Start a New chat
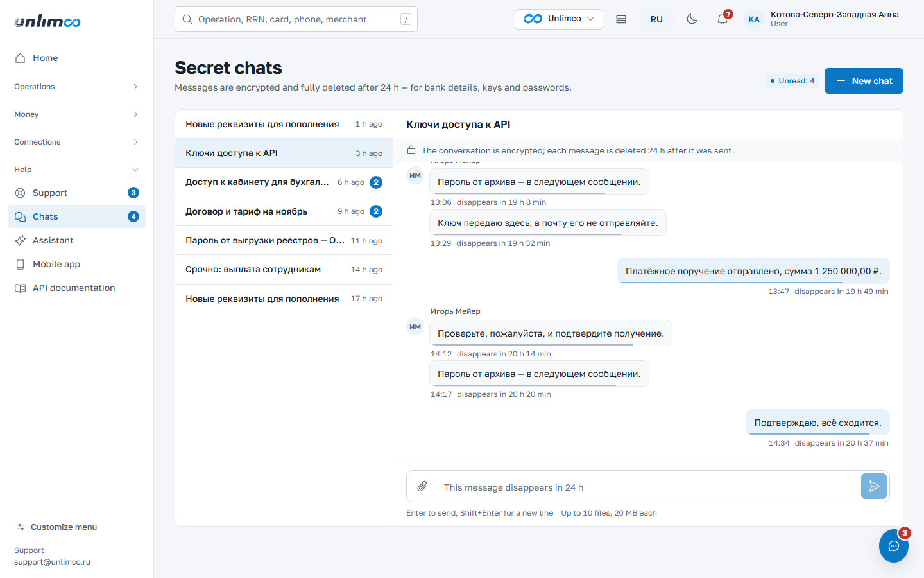 (x=864, y=81)
